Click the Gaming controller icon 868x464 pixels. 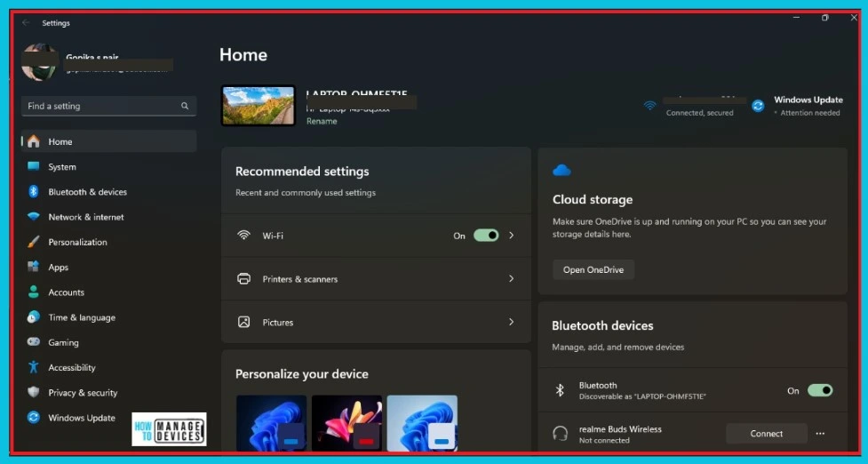[x=33, y=341]
